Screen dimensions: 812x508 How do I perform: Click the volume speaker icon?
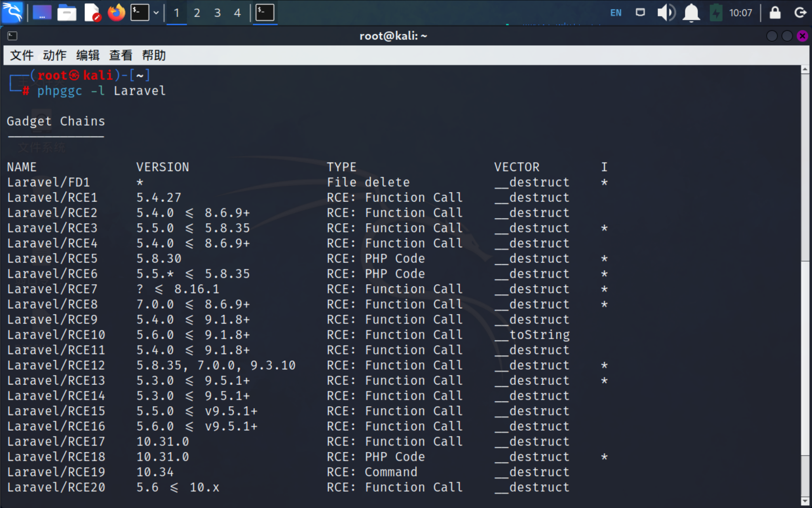coord(666,13)
